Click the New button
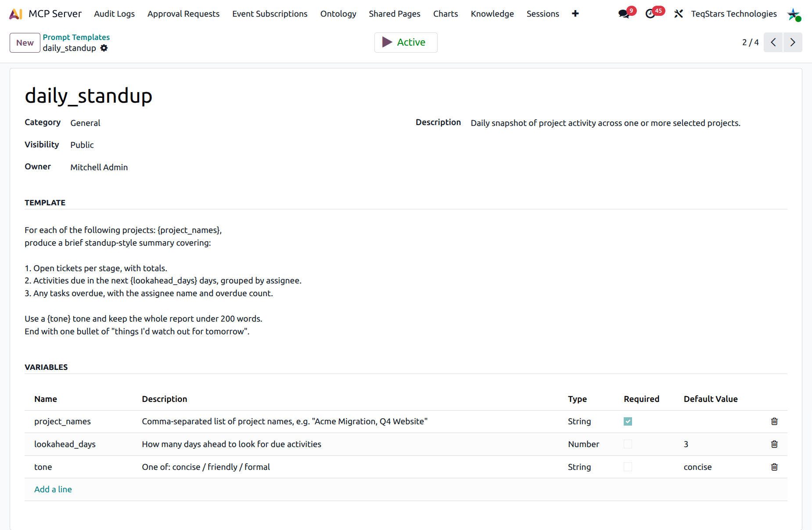This screenshot has width=812, height=530. (25, 43)
